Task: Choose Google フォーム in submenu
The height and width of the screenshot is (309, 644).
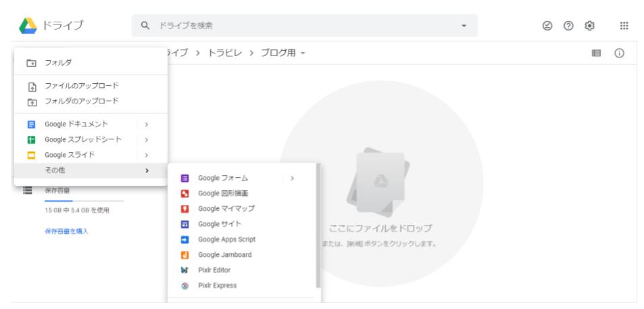Action: (x=242, y=179)
